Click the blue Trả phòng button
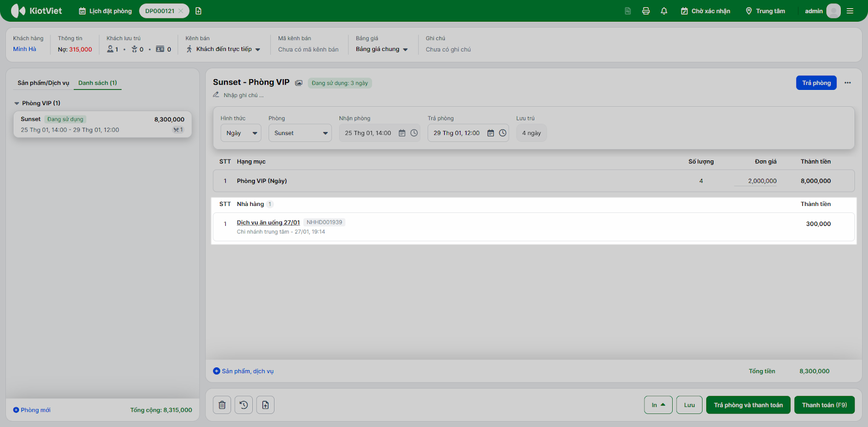The image size is (868, 427). [816, 83]
